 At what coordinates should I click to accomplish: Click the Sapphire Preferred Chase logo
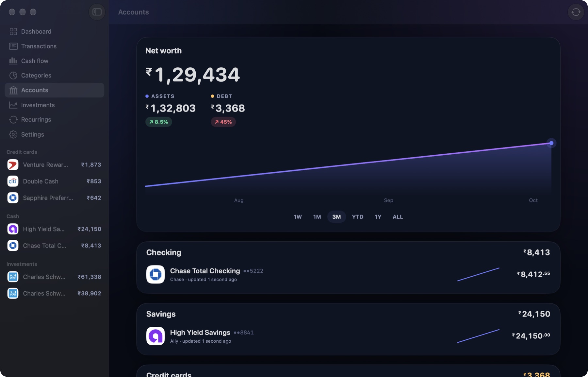point(13,198)
